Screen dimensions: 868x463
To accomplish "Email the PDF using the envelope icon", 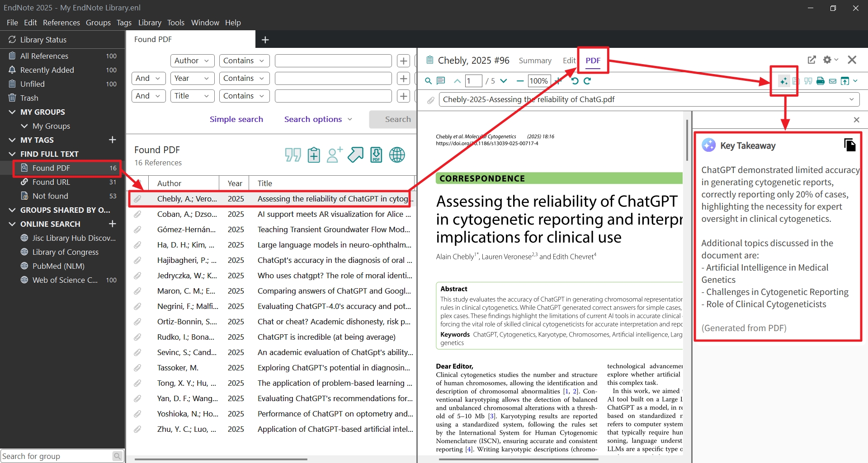I will coord(832,81).
